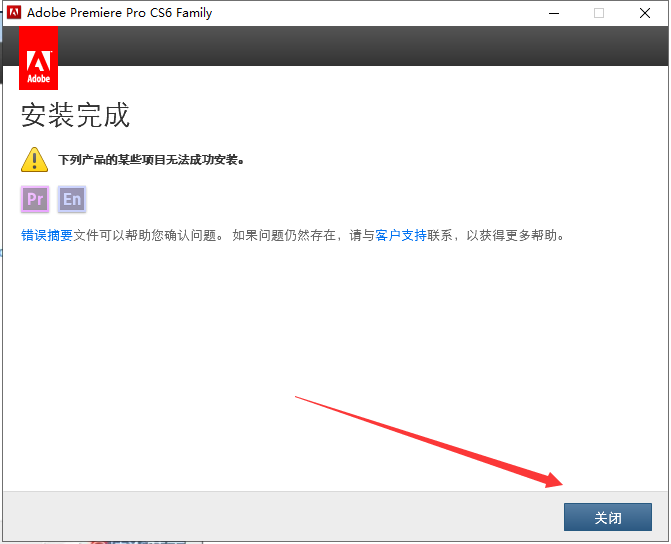
Task: Click the Adobe title bar app icon
Action: 14,12
